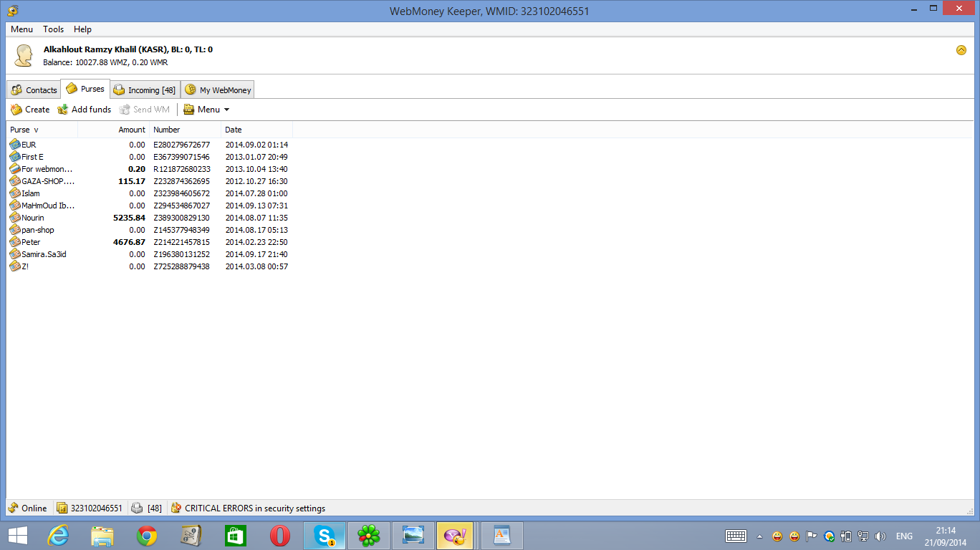This screenshot has width=980, height=550.
Task: Click the date 2014.09.13 07:31
Action: tap(256, 206)
